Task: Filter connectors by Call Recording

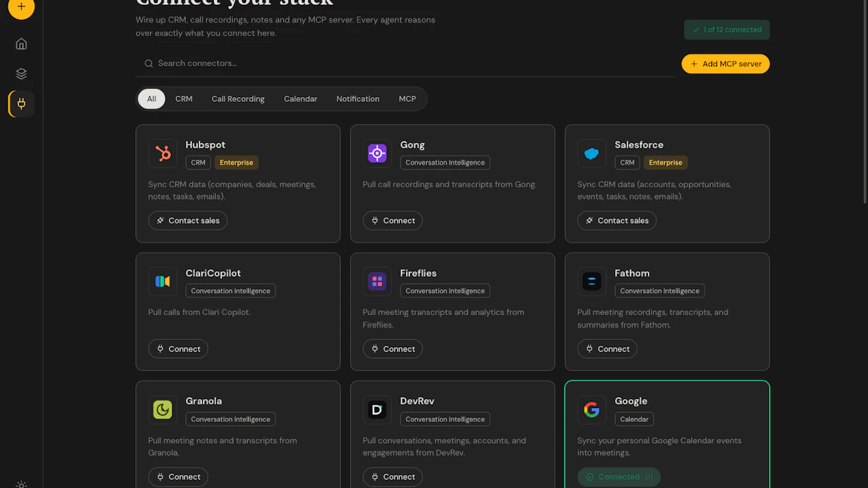Action: (x=238, y=99)
